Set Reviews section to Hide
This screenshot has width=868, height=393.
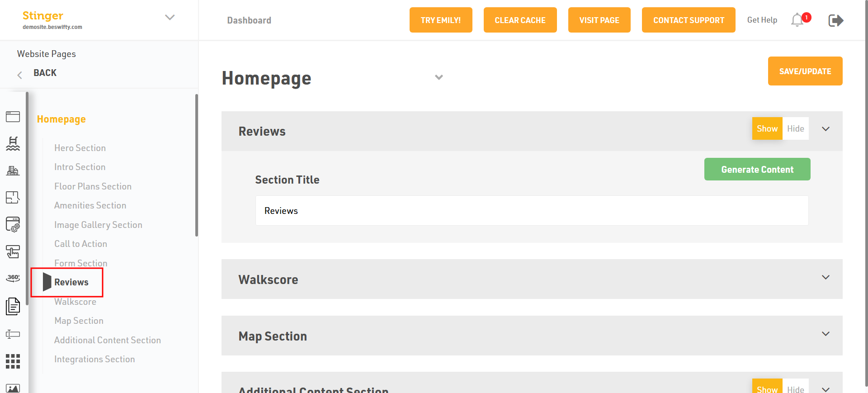[x=795, y=129]
